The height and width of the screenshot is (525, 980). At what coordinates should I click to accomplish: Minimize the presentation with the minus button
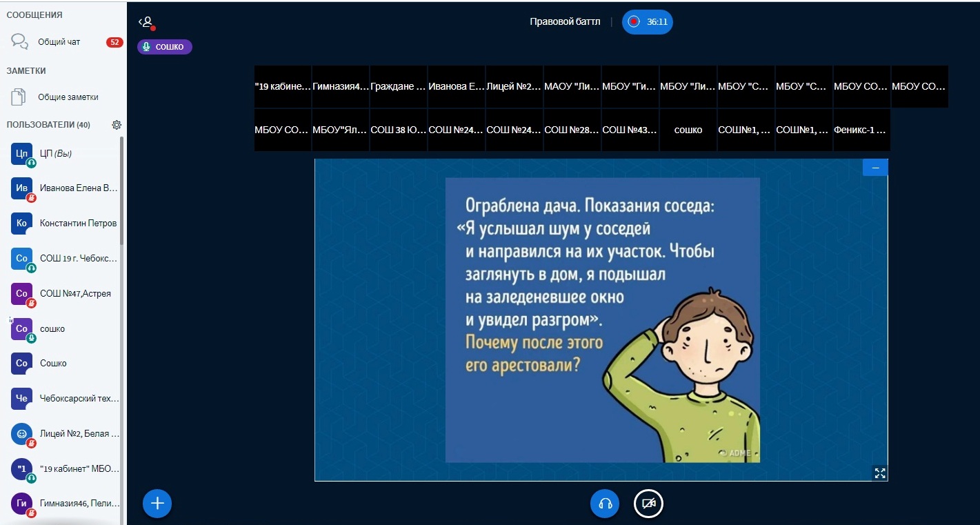click(875, 168)
